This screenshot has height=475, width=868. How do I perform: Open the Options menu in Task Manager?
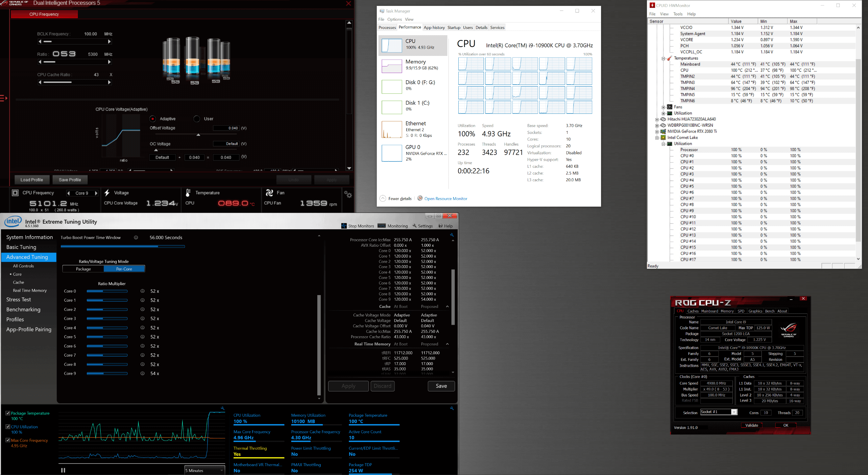click(x=394, y=19)
